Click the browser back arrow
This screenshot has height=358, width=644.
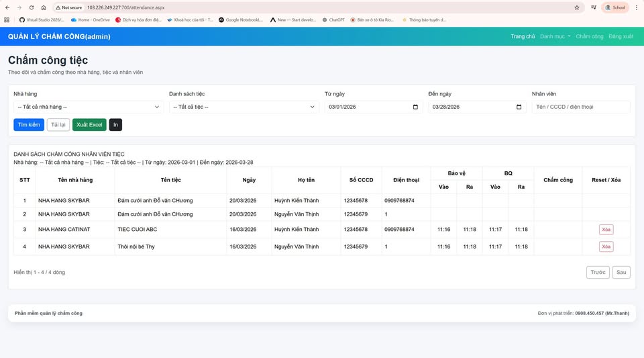coord(7,7)
